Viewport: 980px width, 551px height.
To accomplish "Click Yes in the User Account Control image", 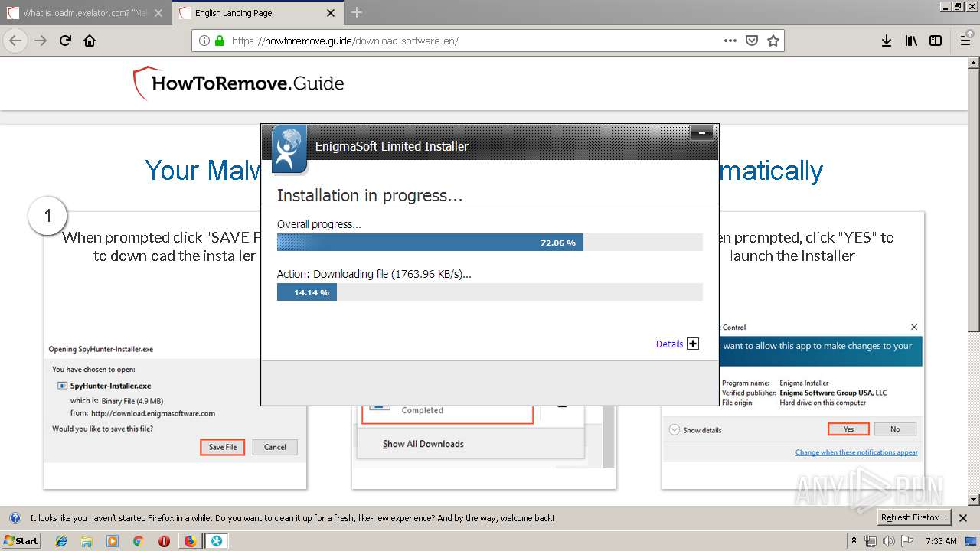I will pyautogui.click(x=848, y=429).
